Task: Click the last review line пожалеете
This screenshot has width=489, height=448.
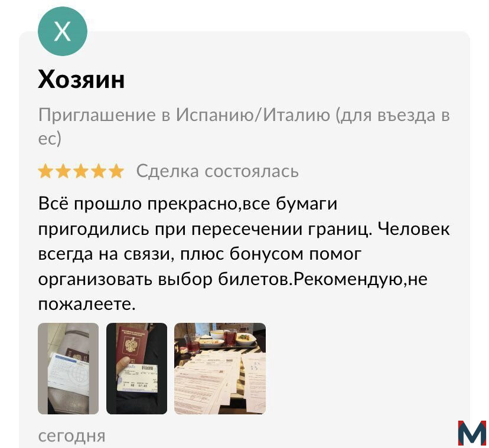Action: pyautogui.click(x=87, y=304)
